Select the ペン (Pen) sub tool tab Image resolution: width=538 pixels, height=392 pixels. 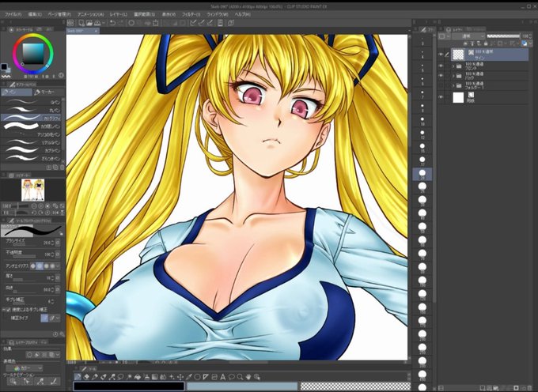click(17, 92)
